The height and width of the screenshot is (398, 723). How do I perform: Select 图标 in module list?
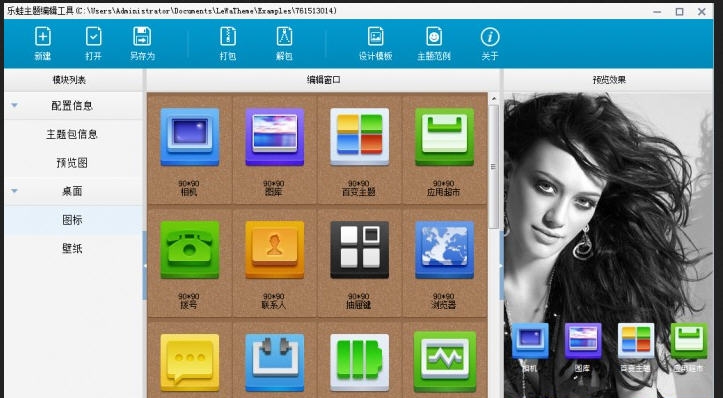(72, 220)
